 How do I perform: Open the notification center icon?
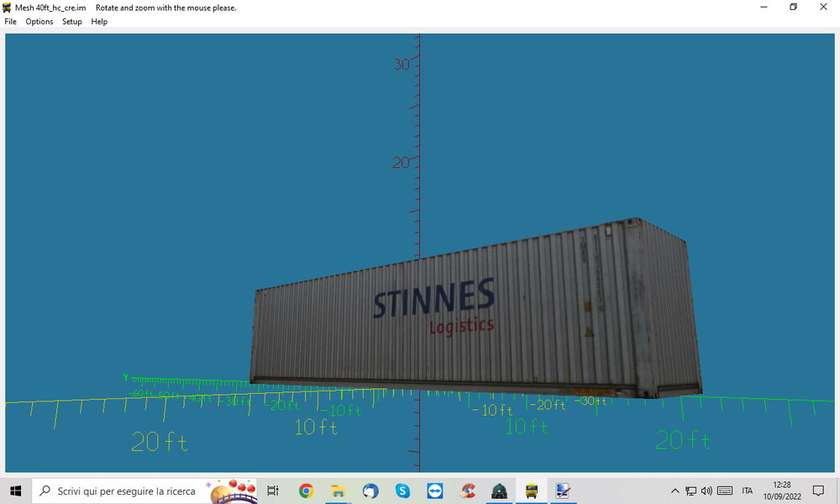click(818, 491)
